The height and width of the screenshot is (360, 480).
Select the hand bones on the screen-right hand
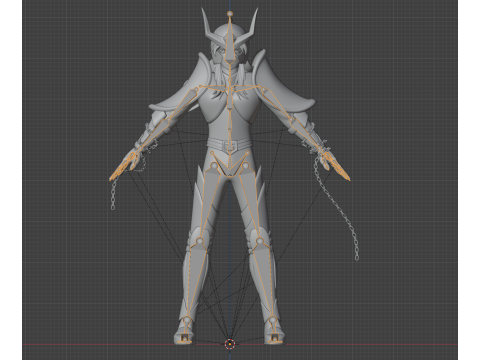click(335, 165)
